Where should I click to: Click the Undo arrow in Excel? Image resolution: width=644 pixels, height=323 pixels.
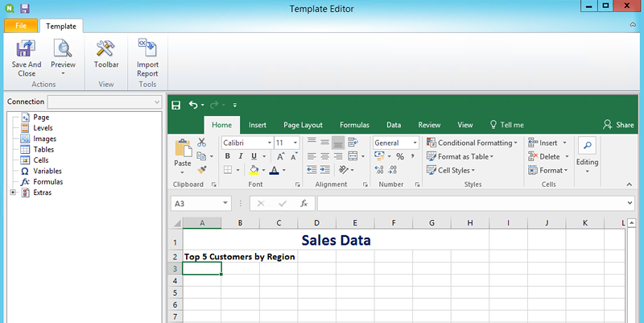coord(193,105)
